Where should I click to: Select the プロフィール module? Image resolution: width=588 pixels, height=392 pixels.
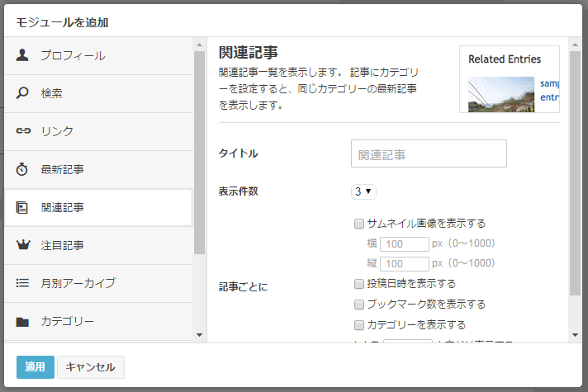[x=98, y=56]
